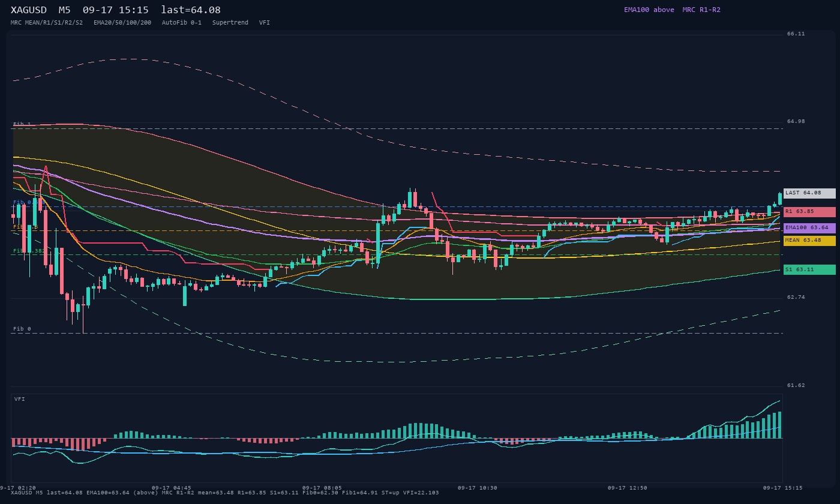
Task: Click the 09-17 15:15 time axis label
Action: (783, 488)
